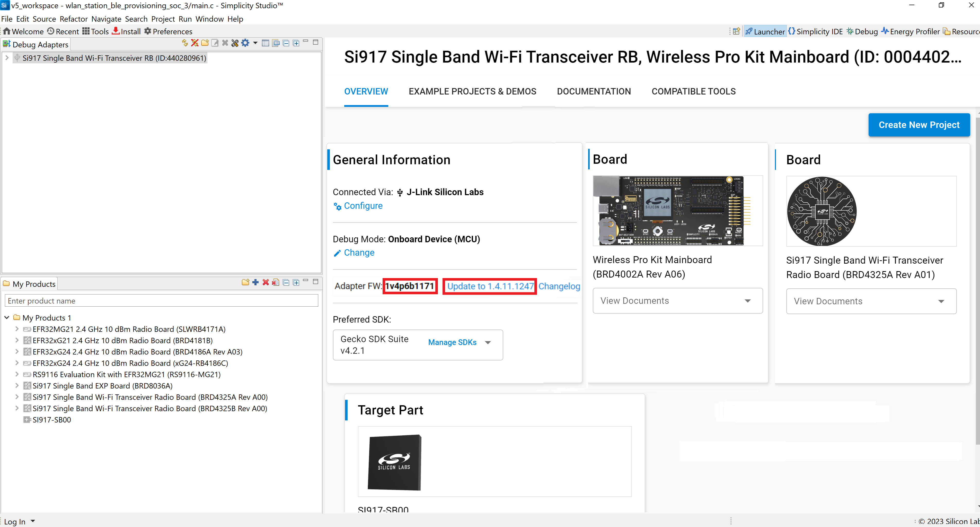The width and height of the screenshot is (980, 527).
Task: Open the Install manager
Action: [x=126, y=31]
